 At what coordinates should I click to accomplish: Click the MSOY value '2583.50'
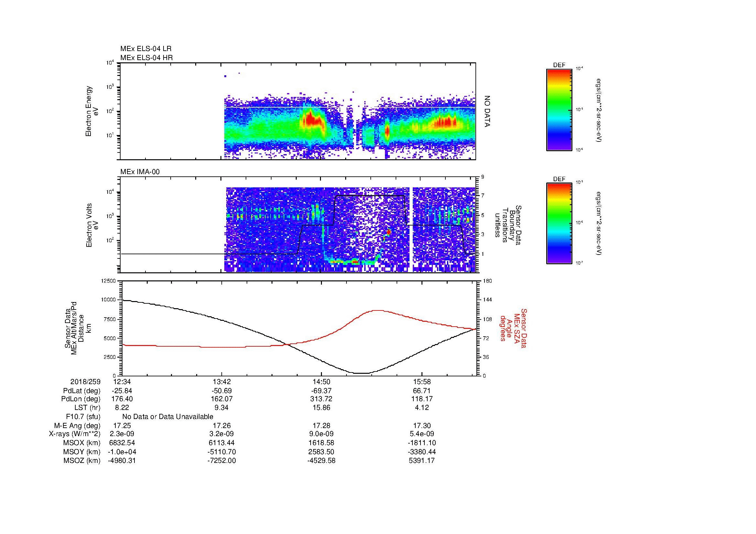pos(321,452)
